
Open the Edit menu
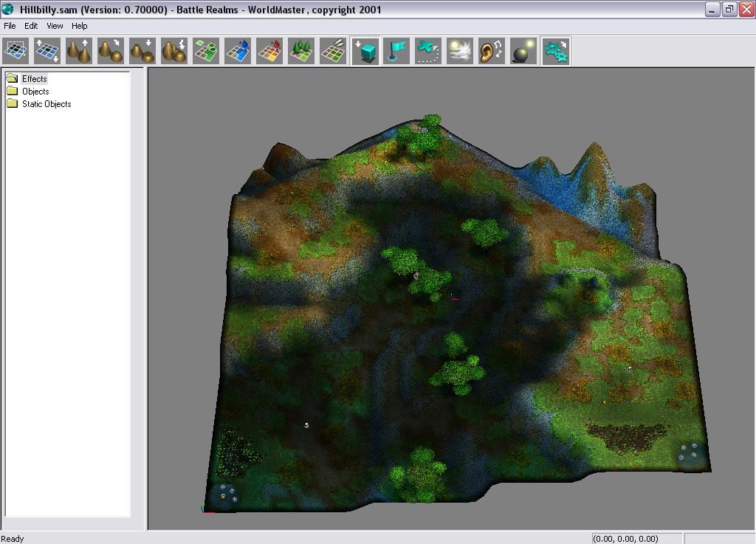pyautogui.click(x=31, y=26)
